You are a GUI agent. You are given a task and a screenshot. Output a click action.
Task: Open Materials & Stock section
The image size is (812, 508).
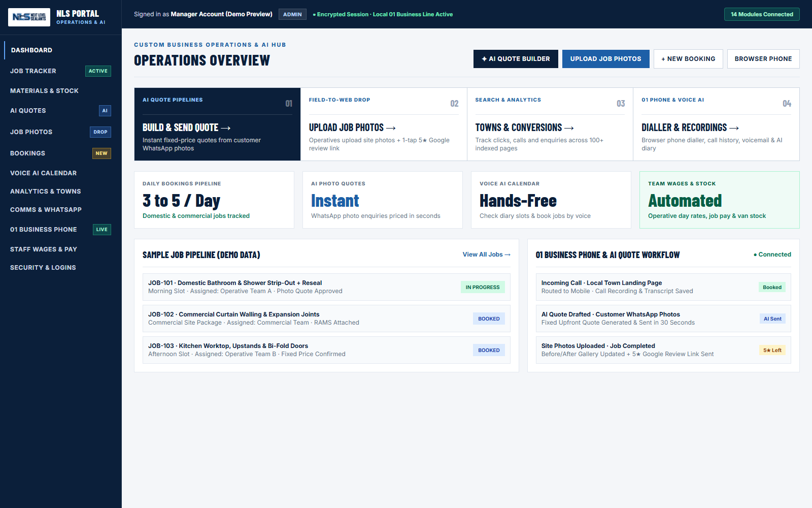tap(61, 91)
